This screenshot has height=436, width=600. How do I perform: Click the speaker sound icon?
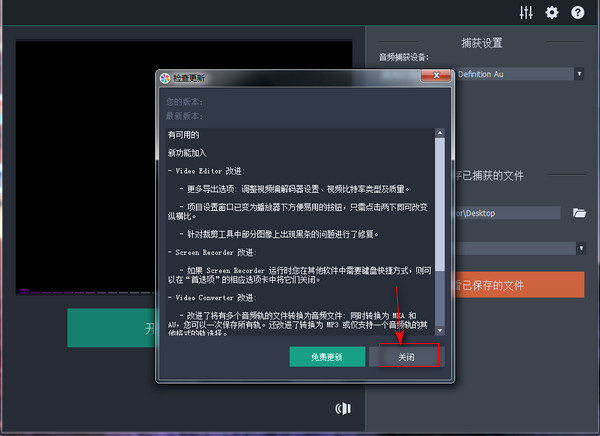[x=343, y=408]
